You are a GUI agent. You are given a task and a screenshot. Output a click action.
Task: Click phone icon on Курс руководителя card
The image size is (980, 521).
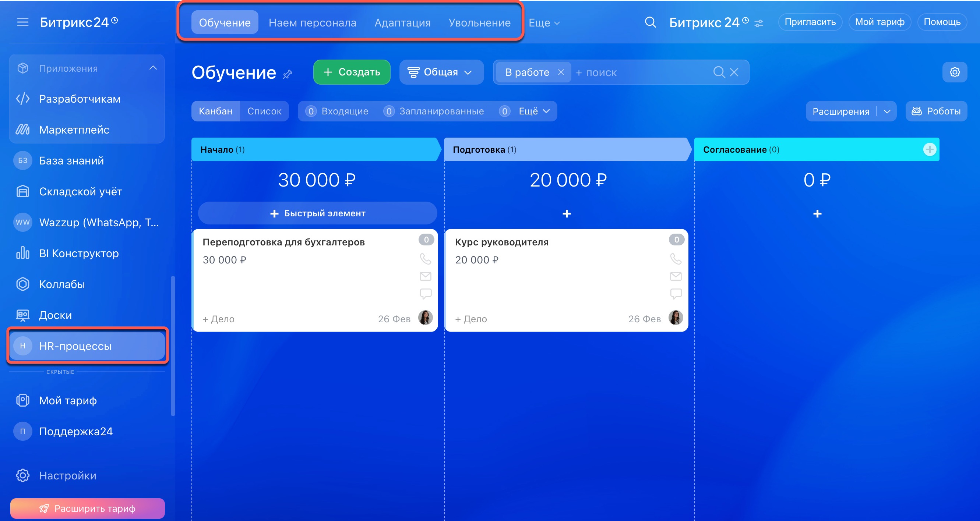pos(676,259)
